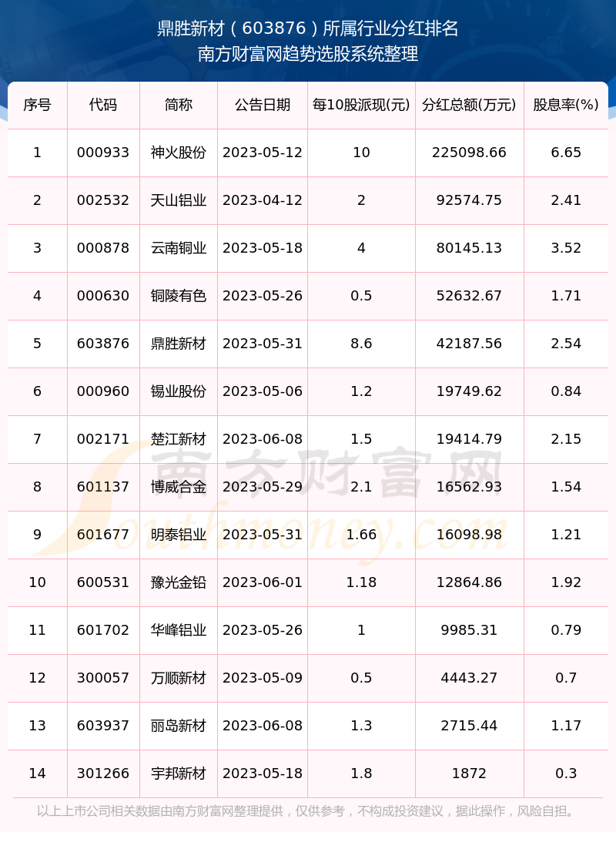Click the 序号 column header
The image size is (616, 849).
click(x=38, y=105)
